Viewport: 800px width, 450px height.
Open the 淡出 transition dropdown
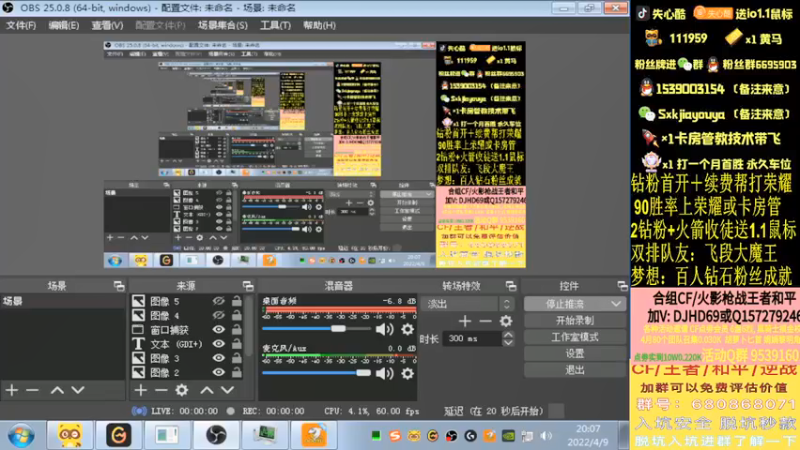click(x=467, y=304)
